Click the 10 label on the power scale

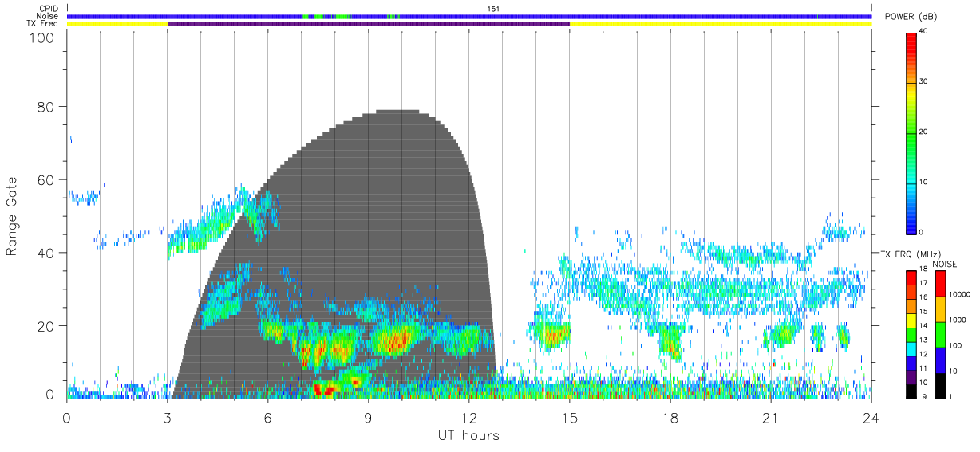pos(924,182)
